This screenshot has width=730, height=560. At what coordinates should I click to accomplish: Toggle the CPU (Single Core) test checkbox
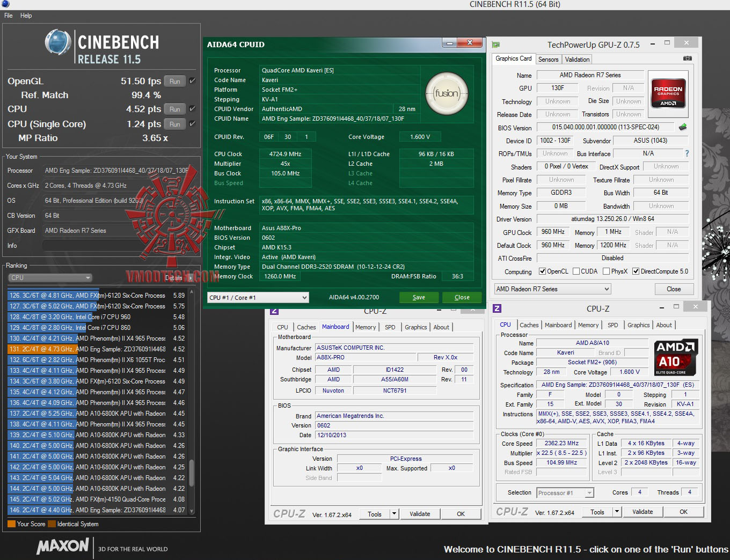(x=192, y=124)
